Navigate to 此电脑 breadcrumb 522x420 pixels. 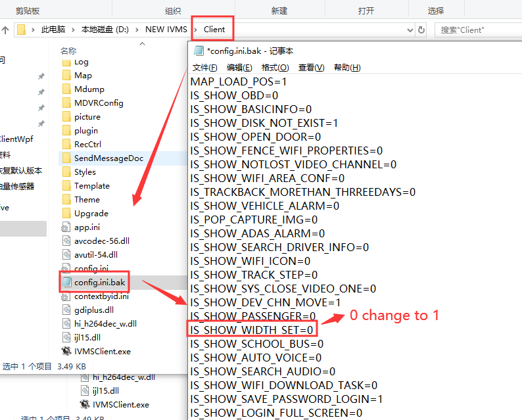coord(53,30)
